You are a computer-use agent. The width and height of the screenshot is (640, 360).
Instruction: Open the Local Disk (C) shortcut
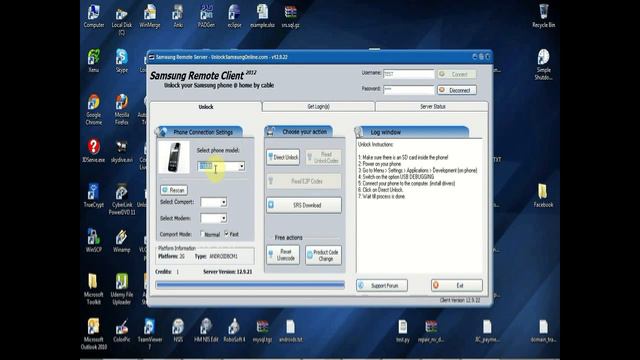point(122,20)
